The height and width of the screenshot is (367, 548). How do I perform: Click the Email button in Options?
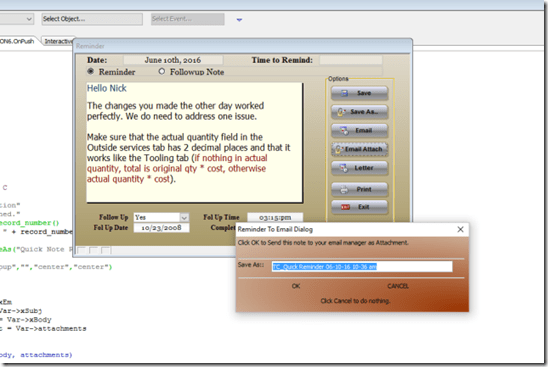pyautogui.click(x=359, y=130)
